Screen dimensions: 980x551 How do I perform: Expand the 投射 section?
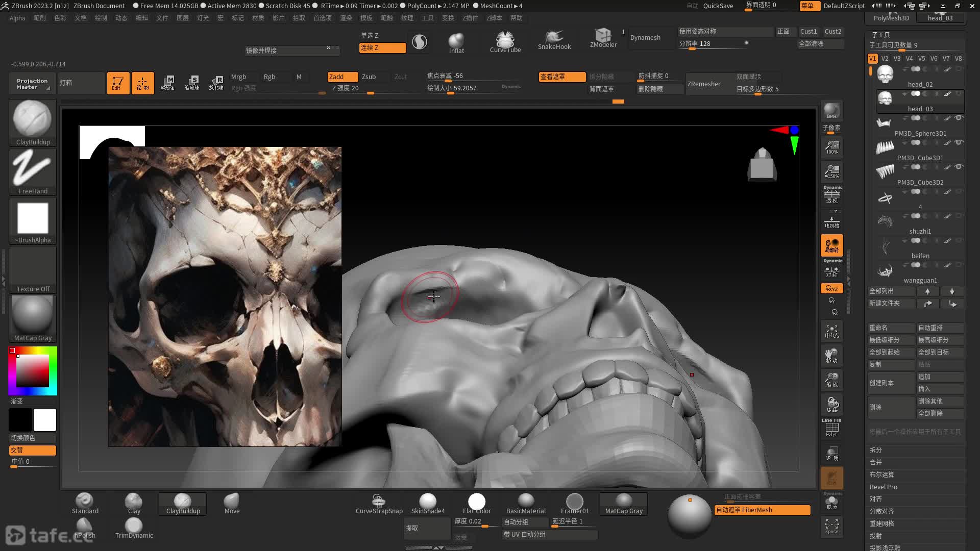(876, 536)
